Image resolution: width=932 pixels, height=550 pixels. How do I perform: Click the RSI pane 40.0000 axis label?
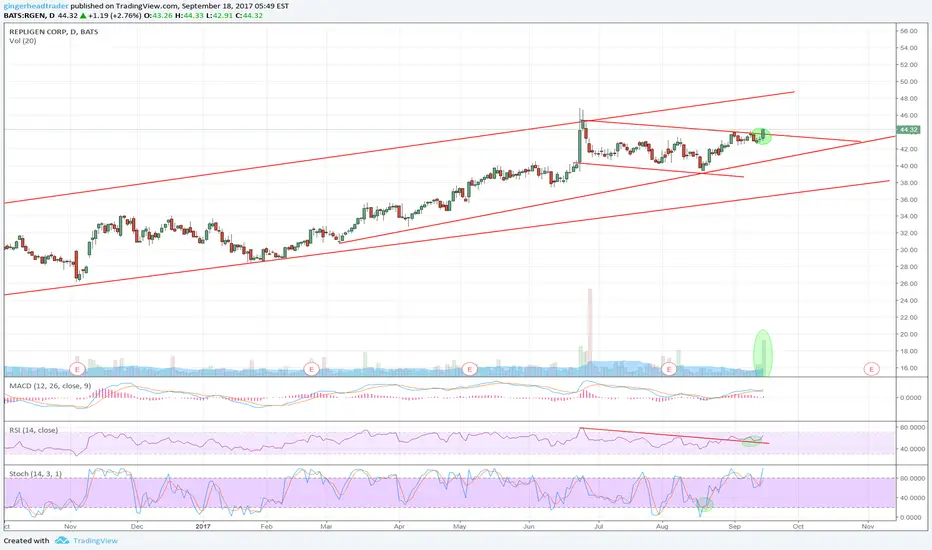(911, 449)
